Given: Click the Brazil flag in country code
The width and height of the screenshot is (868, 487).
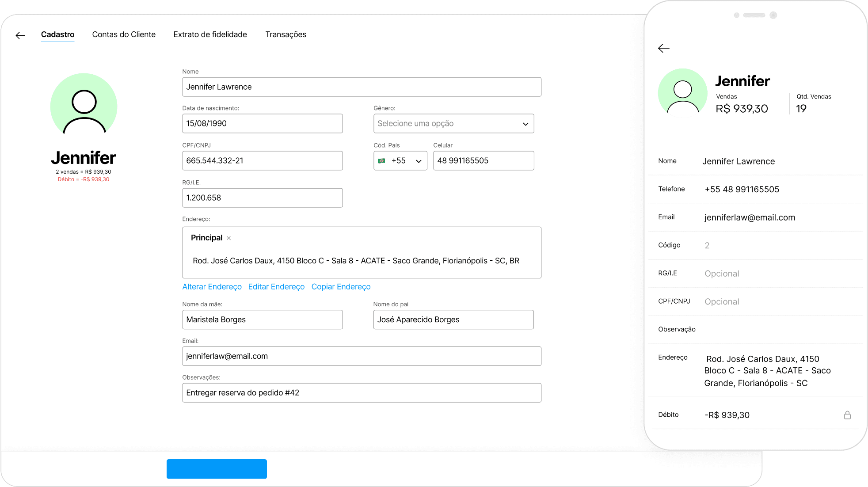Looking at the screenshot, I should pyautogui.click(x=381, y=161).
